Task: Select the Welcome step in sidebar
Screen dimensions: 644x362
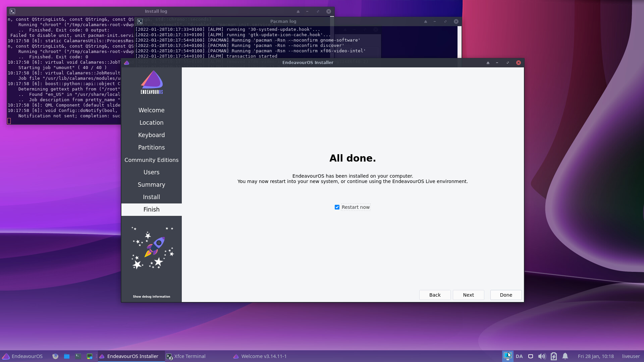Action: point(151,110)
